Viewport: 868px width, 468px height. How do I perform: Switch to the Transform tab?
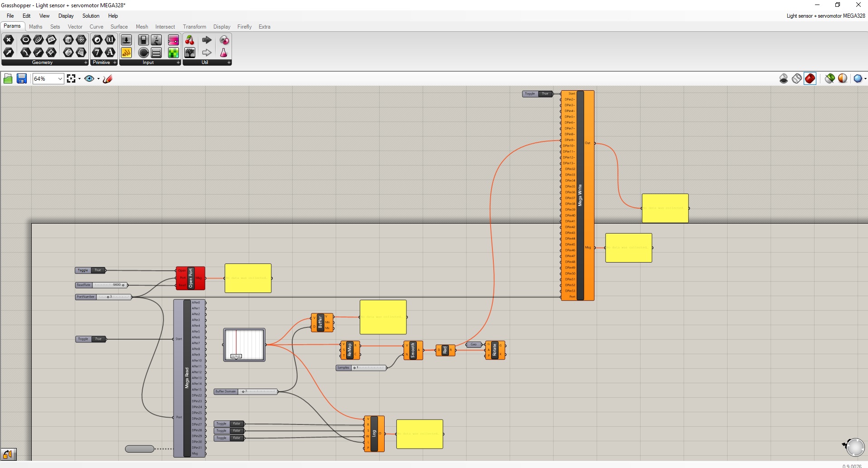pyautogui.click(x=194, y=27)
